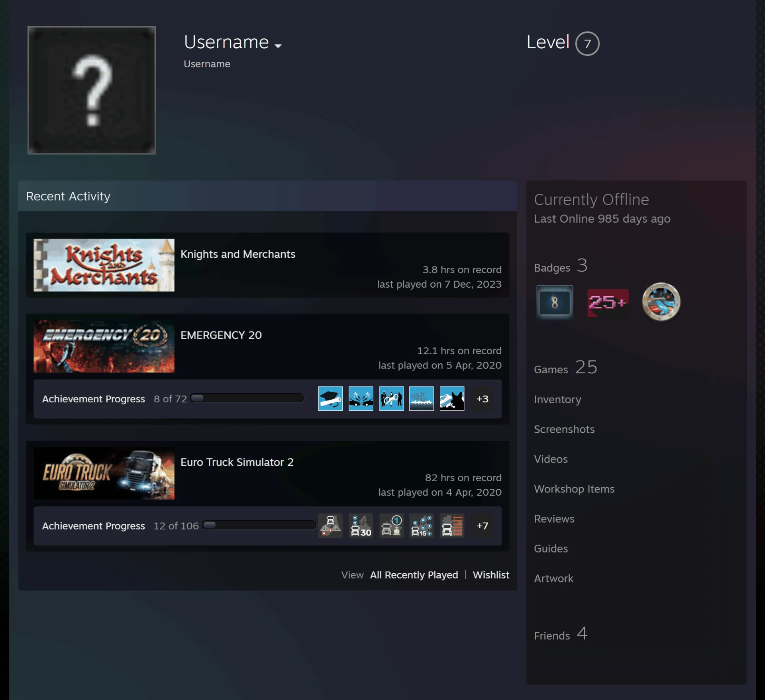
Task: Open Guides from the sidebar
Action: point(551,549)
